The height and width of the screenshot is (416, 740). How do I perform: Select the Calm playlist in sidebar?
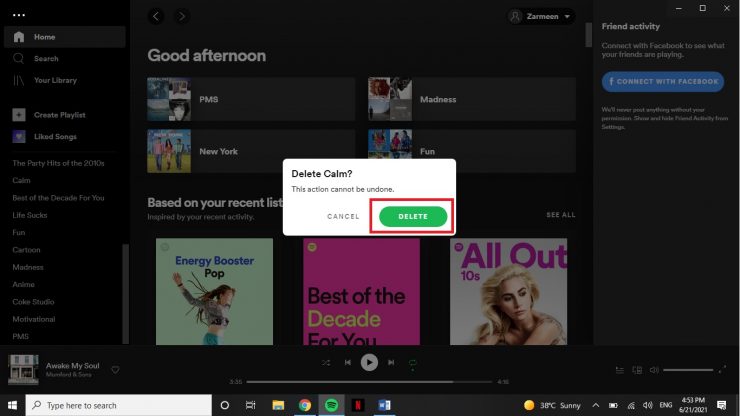point(21,180)
